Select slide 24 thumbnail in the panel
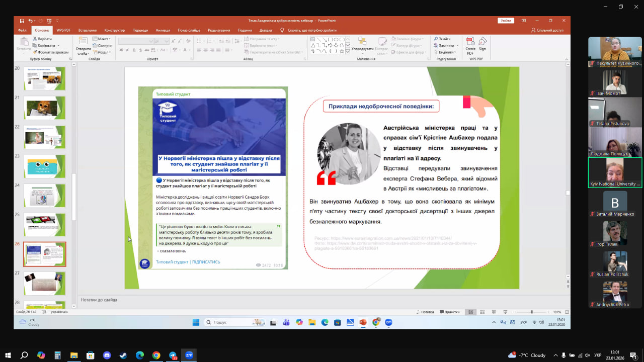644x362 pixels. (x=45, y=195)
